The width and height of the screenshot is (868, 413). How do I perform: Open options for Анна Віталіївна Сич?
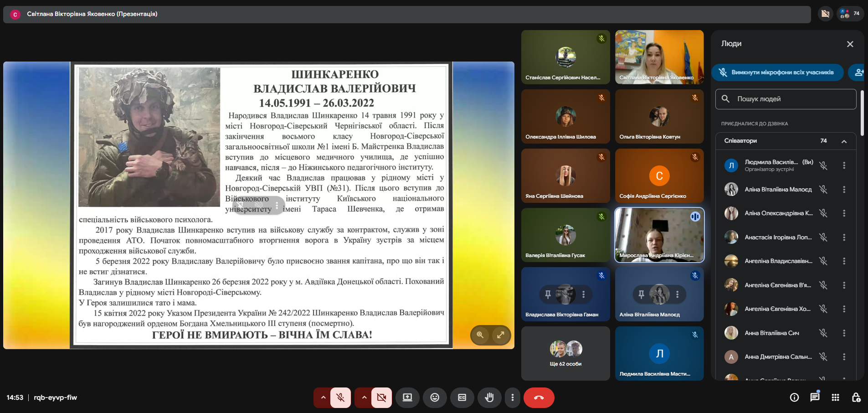click(x=844, y=333)
